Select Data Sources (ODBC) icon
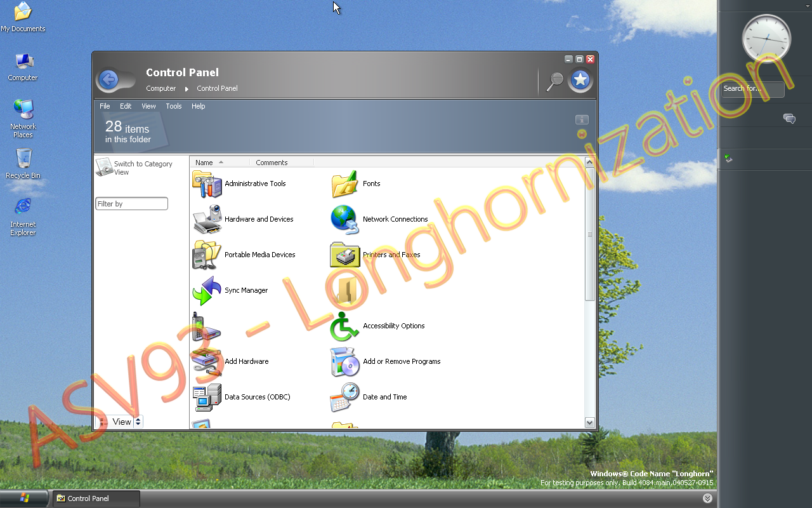 [207, 398]
